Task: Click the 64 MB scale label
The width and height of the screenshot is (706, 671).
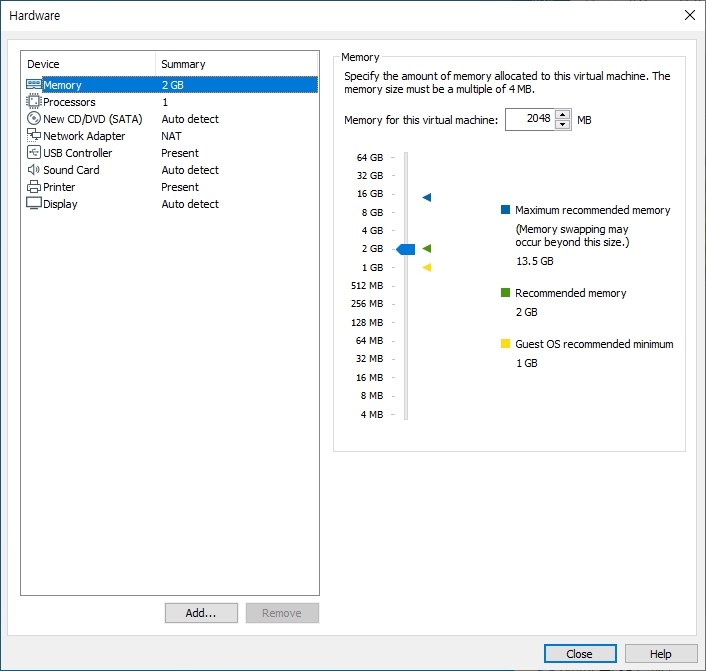Action: (x=369, y=340)
